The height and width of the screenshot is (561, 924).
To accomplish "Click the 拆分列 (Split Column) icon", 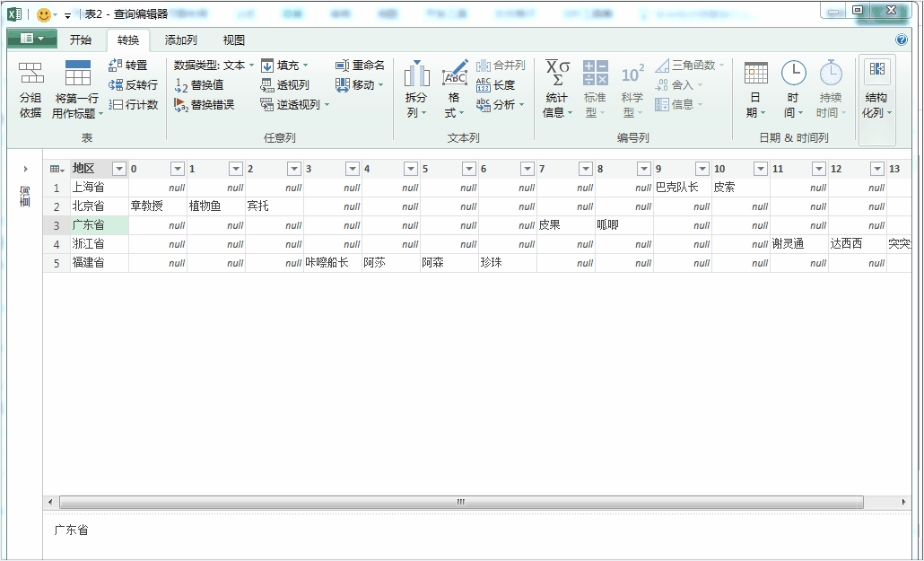I will tap(416, 73).
